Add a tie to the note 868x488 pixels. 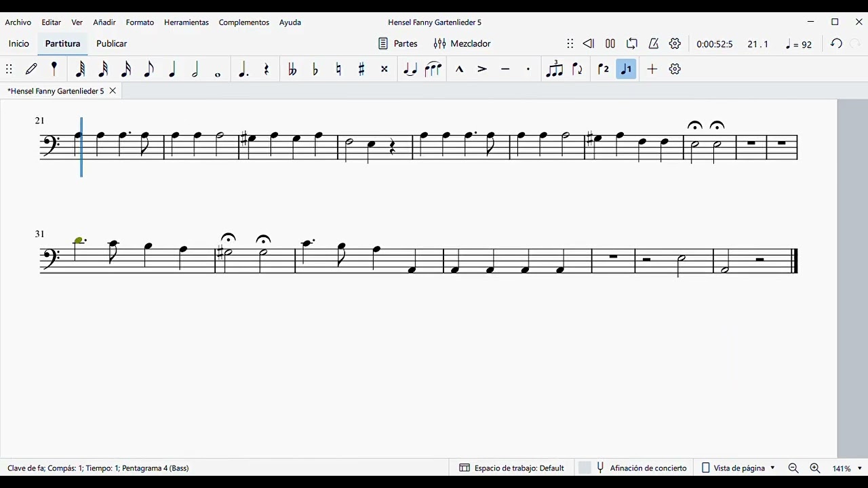[410, 69]
